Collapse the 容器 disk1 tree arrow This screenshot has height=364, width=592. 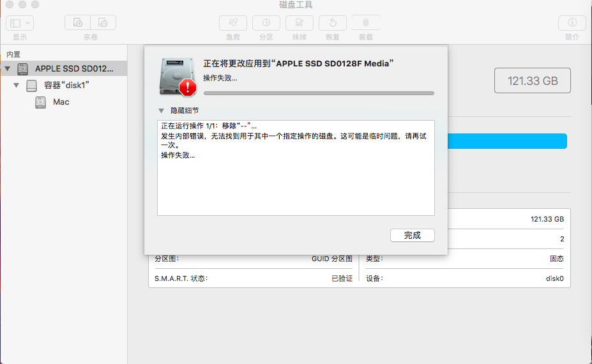pos(17,85)
